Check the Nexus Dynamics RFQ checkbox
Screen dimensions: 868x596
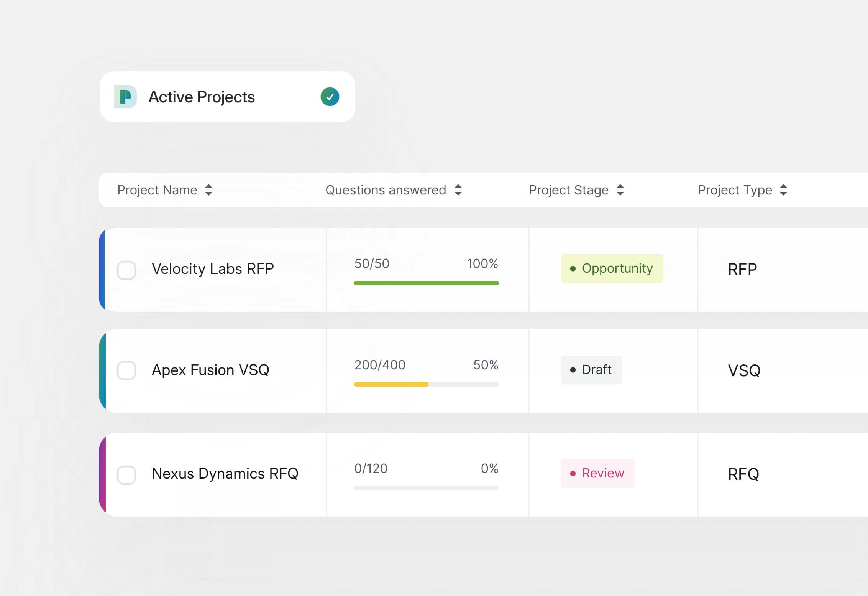point(126,475)
